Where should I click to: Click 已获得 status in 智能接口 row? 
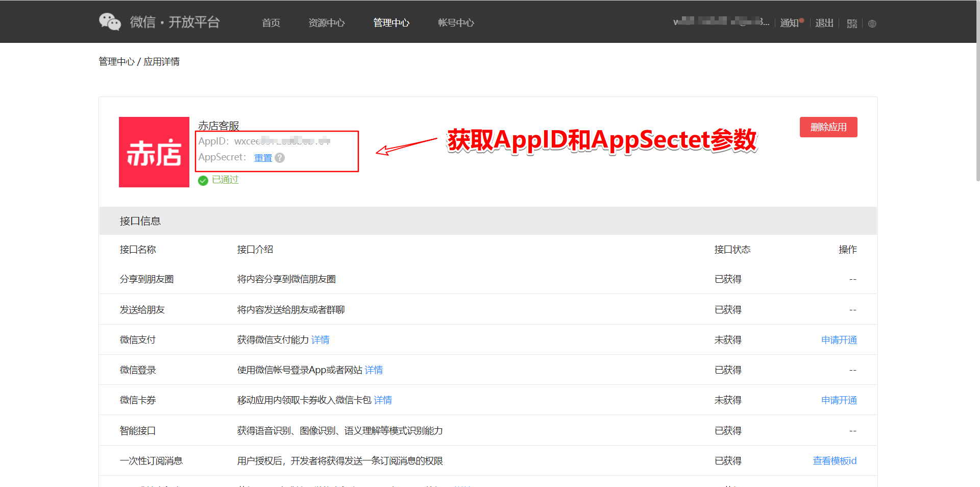[728, 431]
